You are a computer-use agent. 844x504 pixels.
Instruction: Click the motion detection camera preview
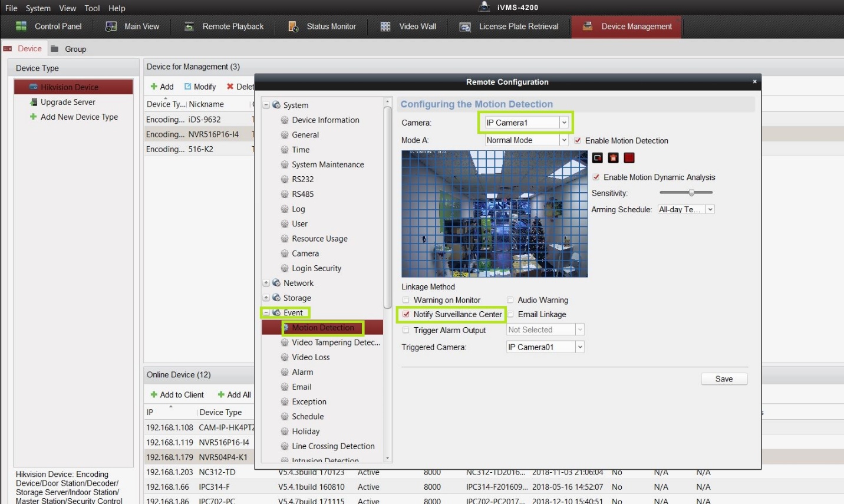(x=494, y=213)
